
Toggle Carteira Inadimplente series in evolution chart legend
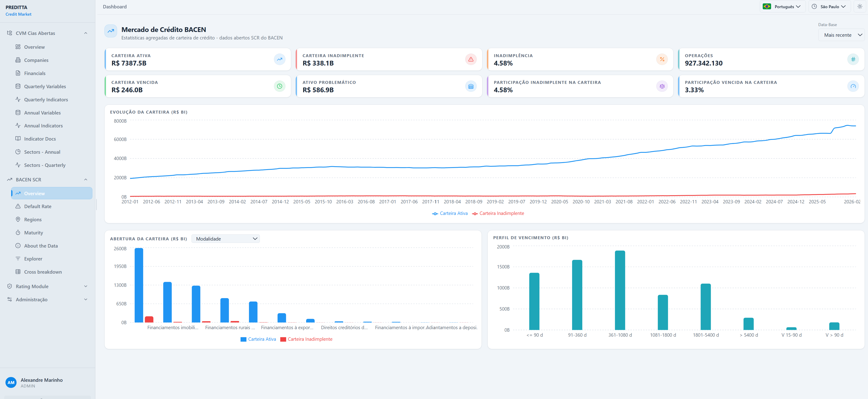tap(498, 214)
